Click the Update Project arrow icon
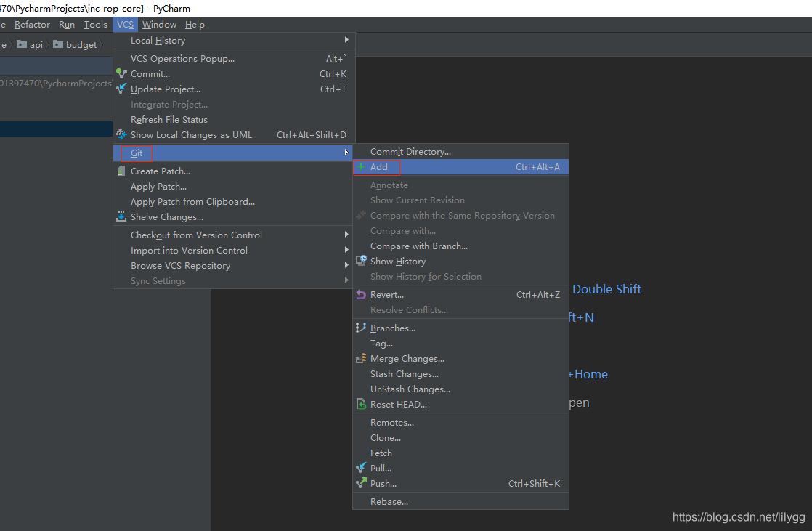This screenshot has height=531, width=812. [x=121, y=89]
